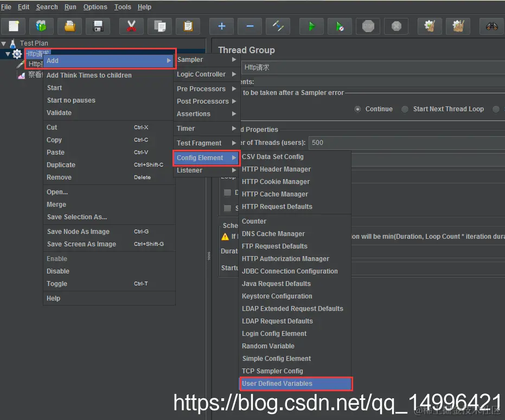Click the Stop test icon
Viewport: 505px width, 420px height.
pyautogui.click(x=368, y=26)
